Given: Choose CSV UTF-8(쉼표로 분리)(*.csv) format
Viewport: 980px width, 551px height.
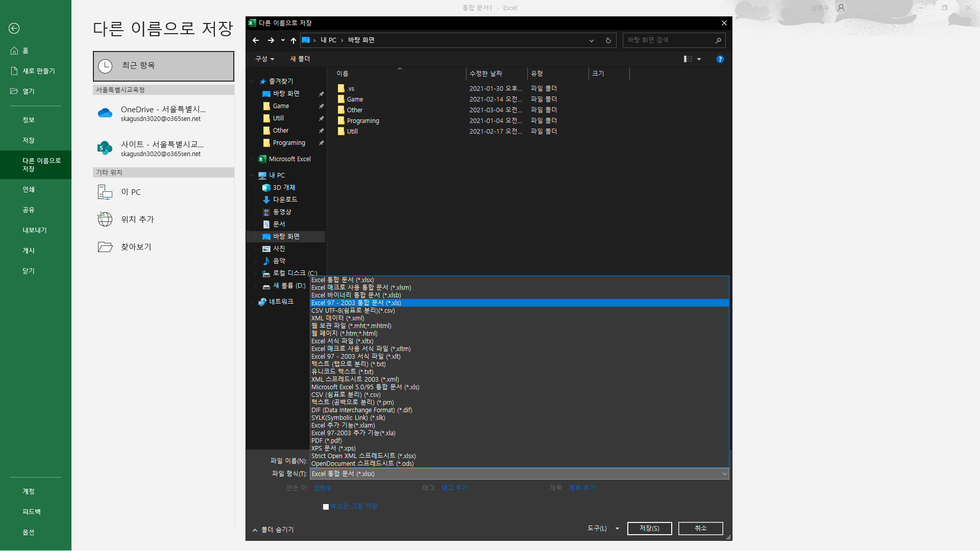Looking at the screenshot, I should point(520,311).
